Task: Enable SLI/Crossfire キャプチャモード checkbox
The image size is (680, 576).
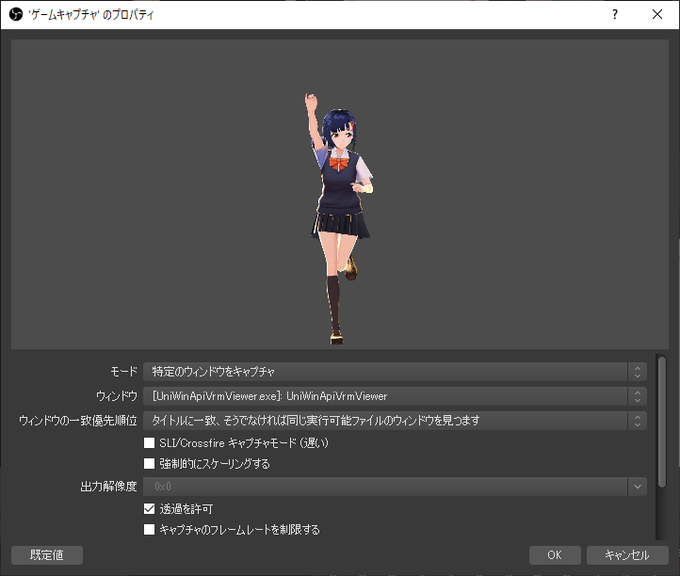Action: [x=149, y=443]
